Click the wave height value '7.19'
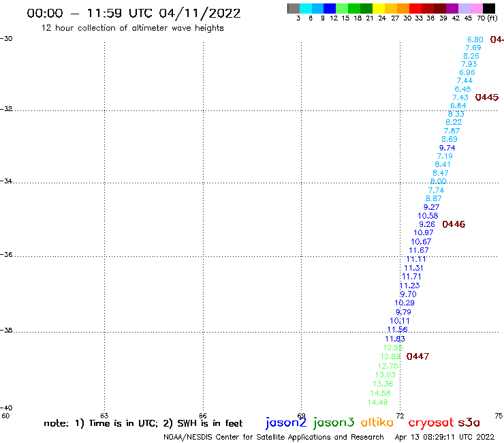The image size is (504, 443). (x=445, y=156)
